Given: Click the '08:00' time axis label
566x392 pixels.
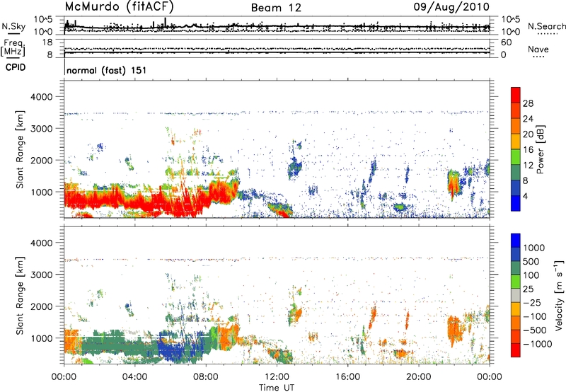Looking at the screenshot, I should [206, 377].
